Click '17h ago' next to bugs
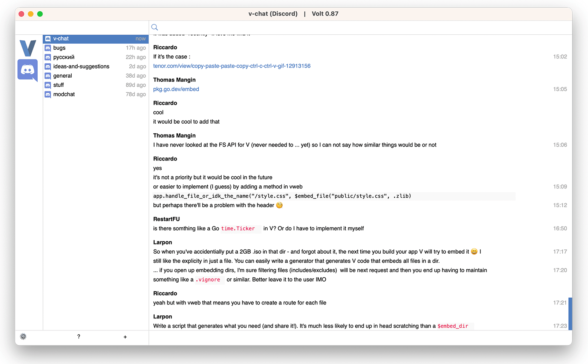588x364 pixels. click(x=136, y=48)
